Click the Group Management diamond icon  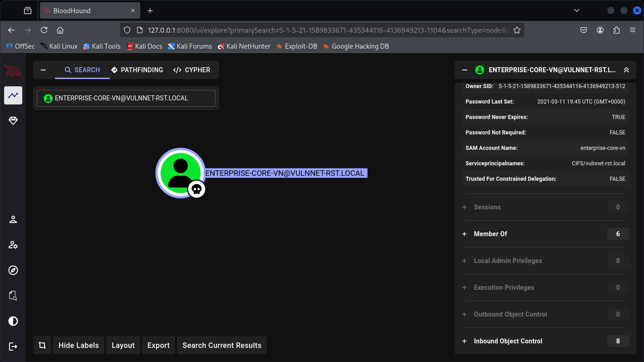13,121
